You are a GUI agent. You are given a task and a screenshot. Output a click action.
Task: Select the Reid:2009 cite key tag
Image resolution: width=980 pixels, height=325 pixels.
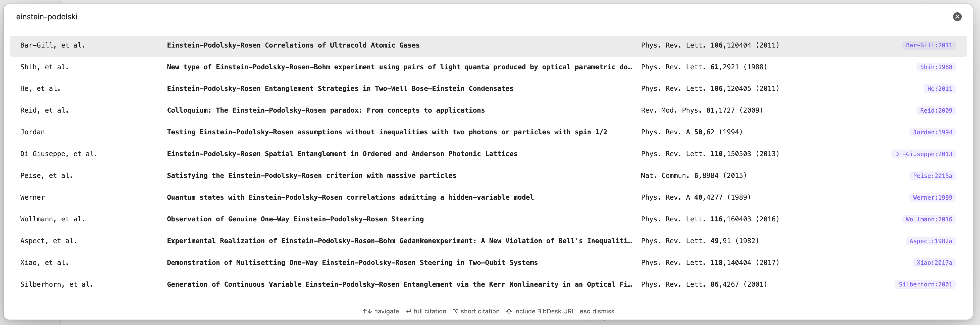pos(936,111)
